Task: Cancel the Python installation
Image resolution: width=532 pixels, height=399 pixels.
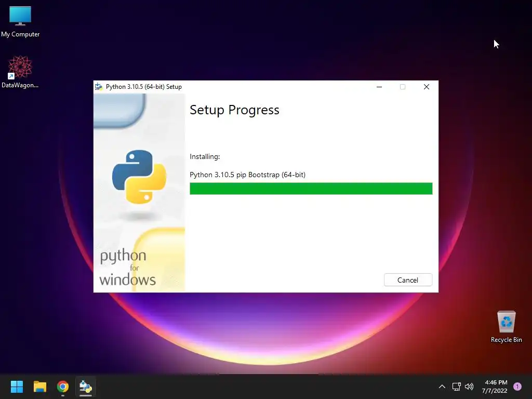Action: pyautogui.click(x=408, y=280)
